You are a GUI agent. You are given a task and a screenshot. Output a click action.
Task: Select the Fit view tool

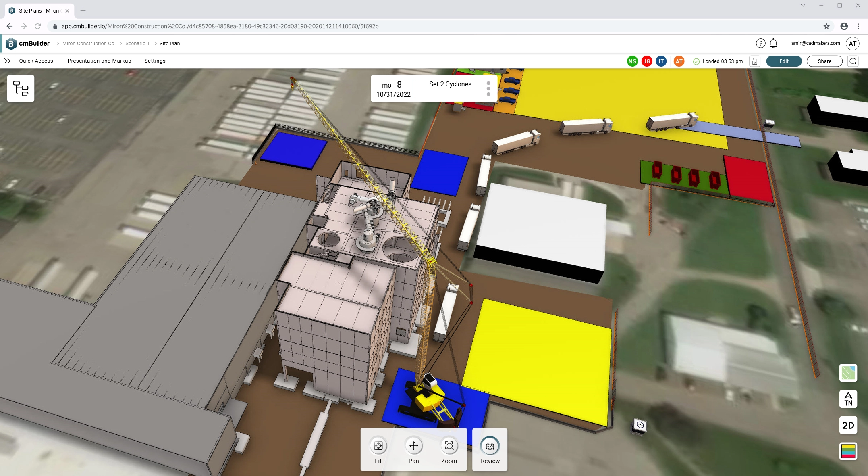coord(378,447)
